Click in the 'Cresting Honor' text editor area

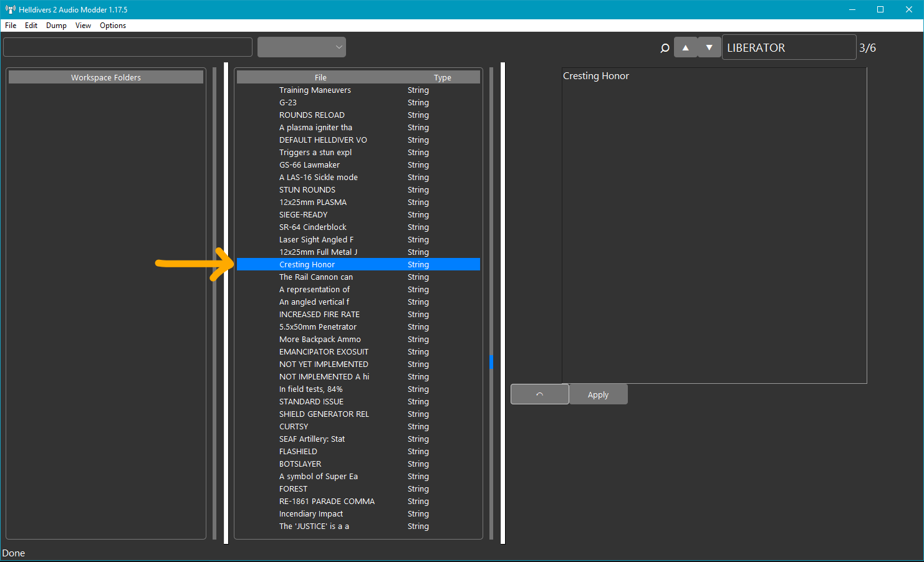tap(714, 224)
